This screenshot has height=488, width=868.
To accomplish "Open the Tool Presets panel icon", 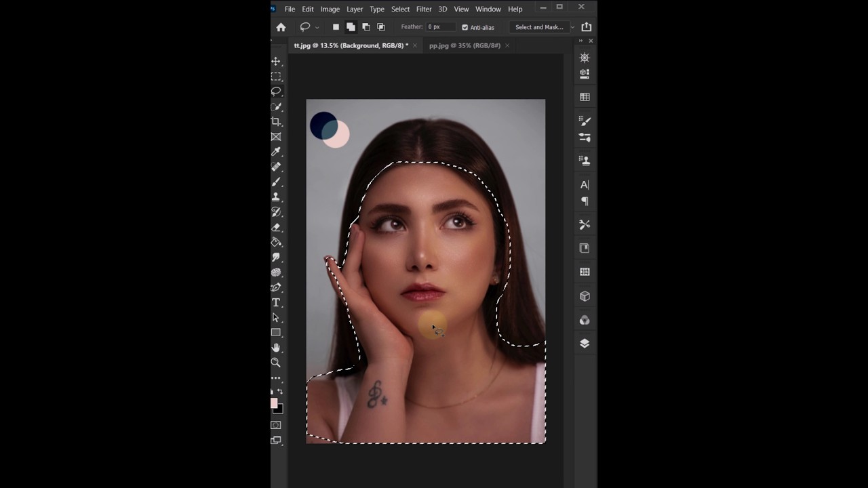I will click(x=585, y=224).
